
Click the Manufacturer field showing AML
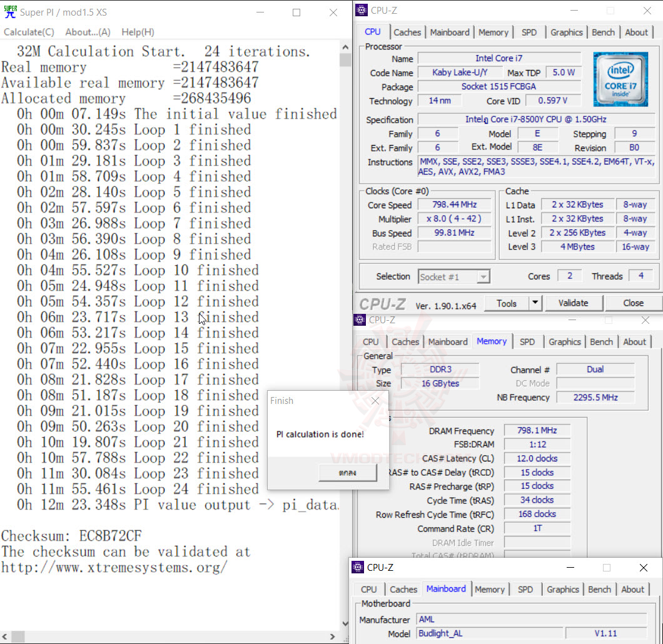point(532,620)
